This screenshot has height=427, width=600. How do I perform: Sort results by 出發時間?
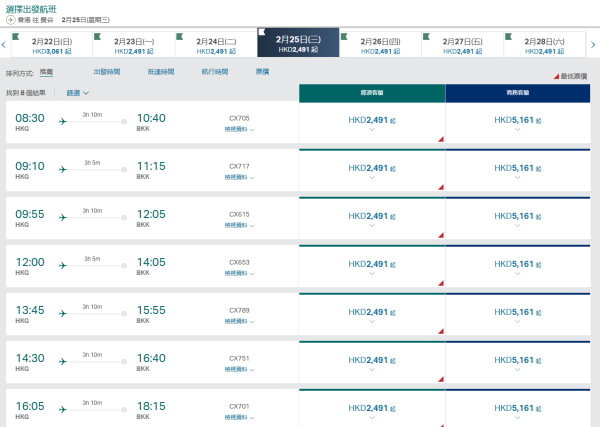[x=107, y=72]
